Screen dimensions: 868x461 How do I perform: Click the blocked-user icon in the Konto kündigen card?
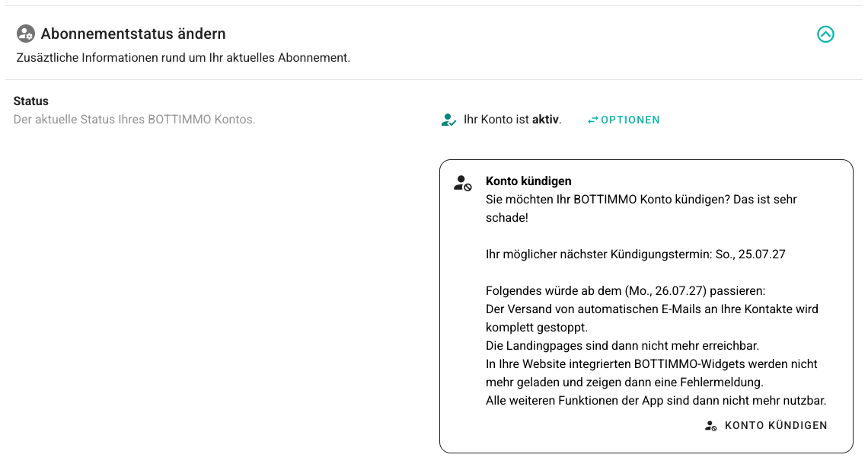[x=462, y=183]
